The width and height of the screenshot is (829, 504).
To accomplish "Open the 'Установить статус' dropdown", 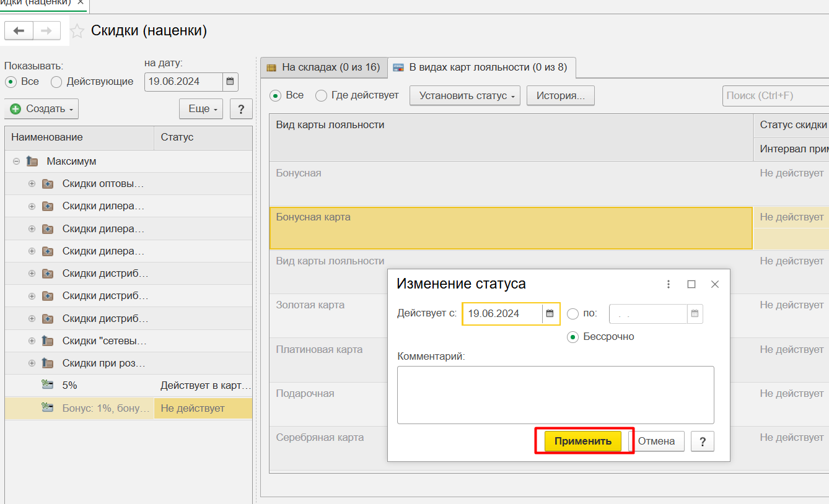I will coord(465,96).
